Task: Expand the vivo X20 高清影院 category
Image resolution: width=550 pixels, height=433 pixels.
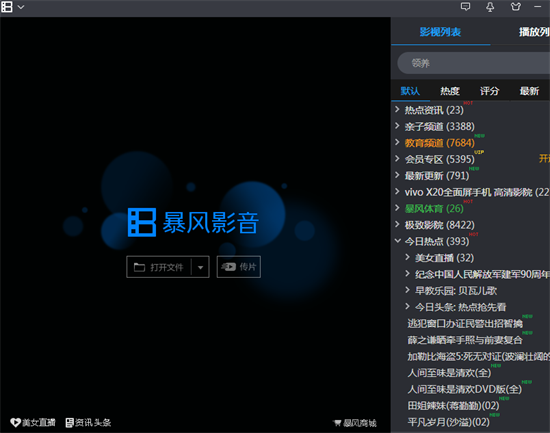Action: 397,191
